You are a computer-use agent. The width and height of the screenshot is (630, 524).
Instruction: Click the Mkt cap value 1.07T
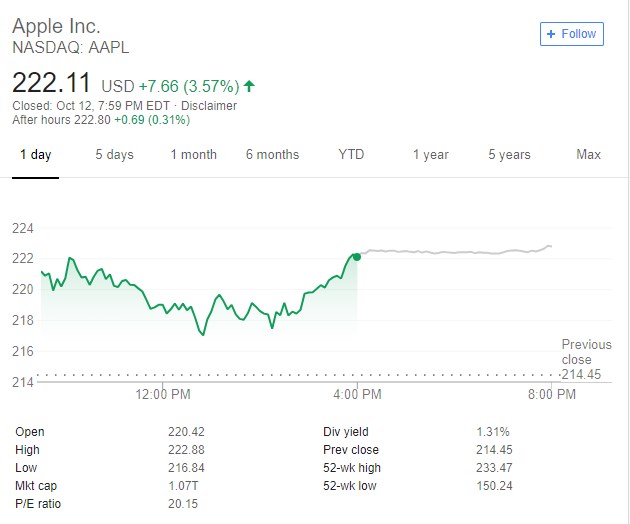[x=182, y=486]
